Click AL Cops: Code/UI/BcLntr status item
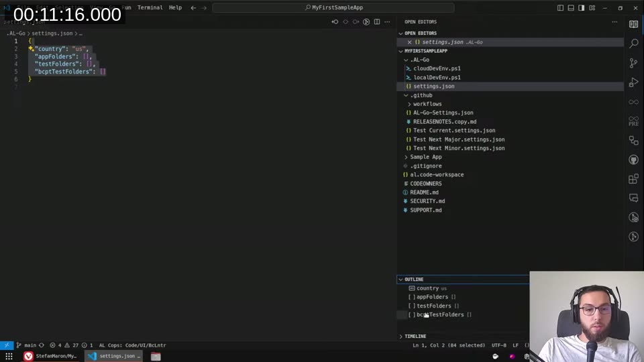 pos(133,345)
